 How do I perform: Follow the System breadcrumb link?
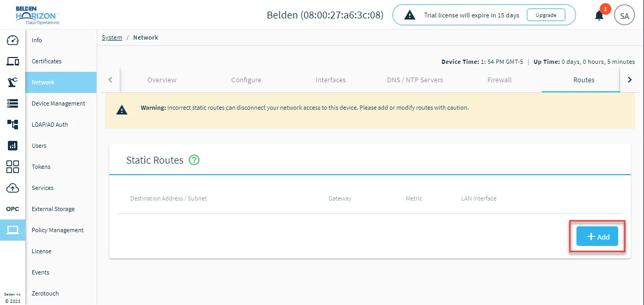[x=112, y=37]
